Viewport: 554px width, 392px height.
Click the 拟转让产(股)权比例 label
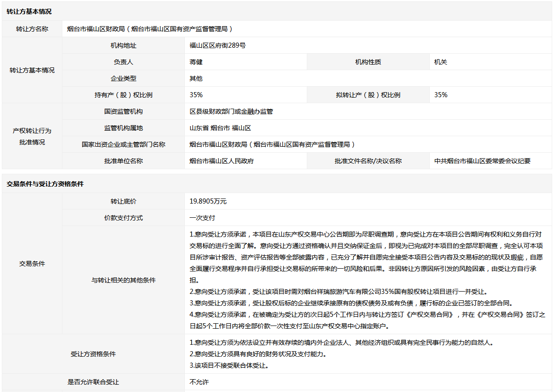click(x=368, y=95)
